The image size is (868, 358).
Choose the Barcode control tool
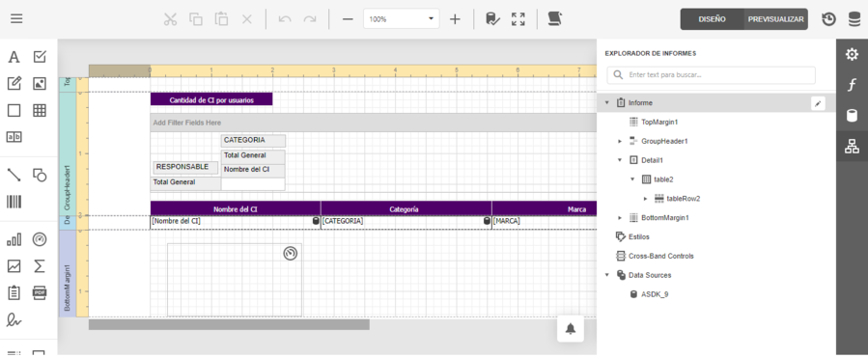14,202
